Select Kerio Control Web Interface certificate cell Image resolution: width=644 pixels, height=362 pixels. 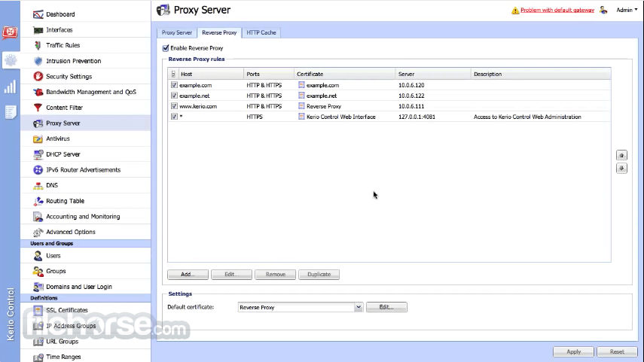pyautogui.click(x=341, y=117)
